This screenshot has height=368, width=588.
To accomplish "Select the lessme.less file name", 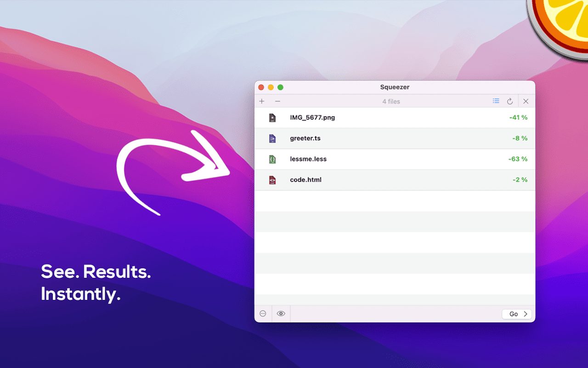I will click(308, 159).
